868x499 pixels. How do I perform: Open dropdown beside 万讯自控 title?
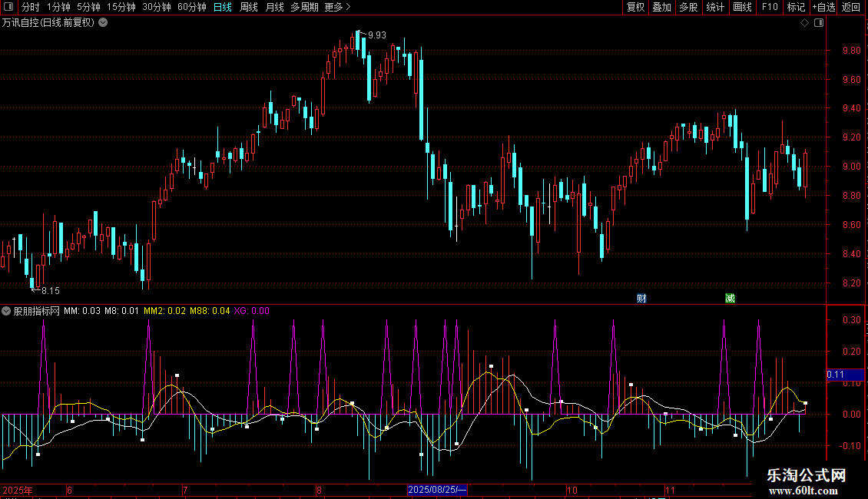tap(103, 23)
